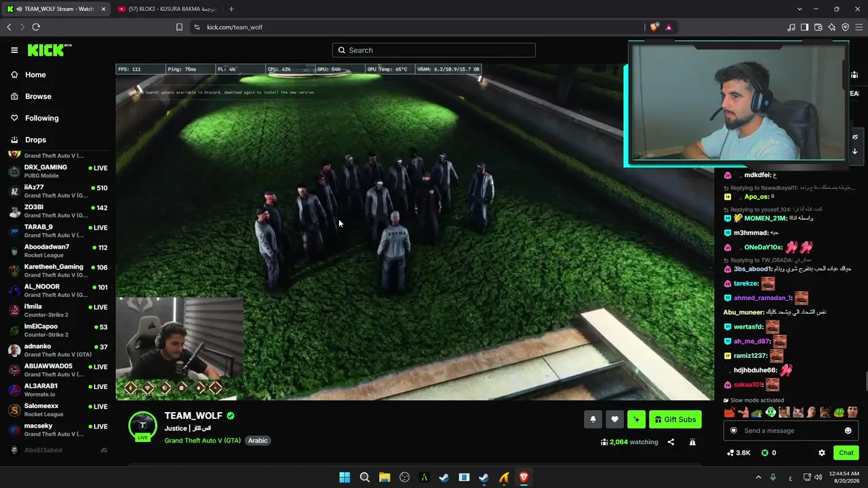
Task: Select i1mila channel in sidebar
Action: tap(58, 310)
